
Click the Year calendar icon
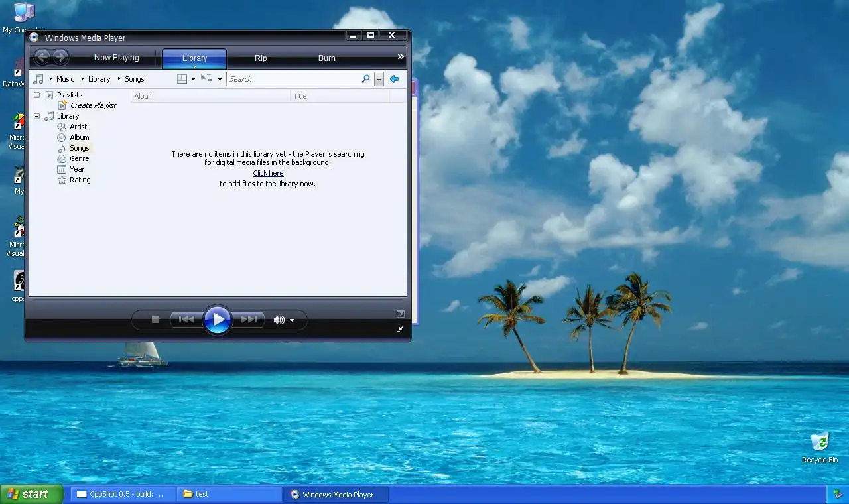(x=62, y=169)
